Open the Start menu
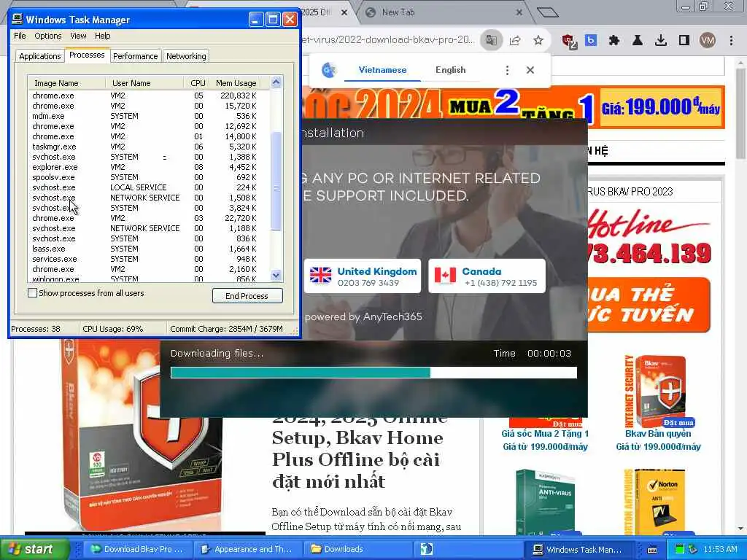 pos(34,549)
